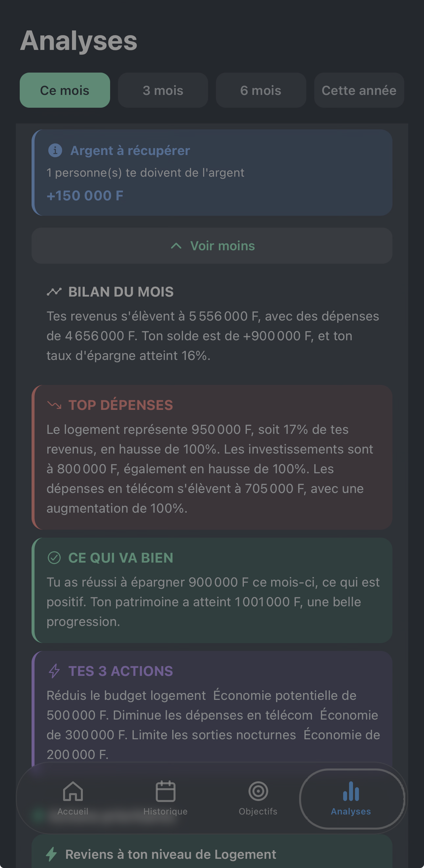This screenshot has width=424, height=868.
Task: Tap the +150 000 F amount
Action: click(x=85, y=195)
